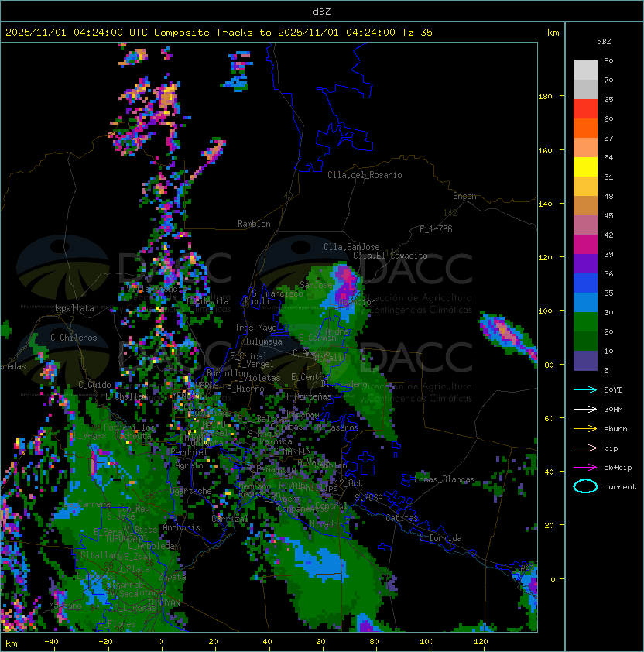The width and height of the screenshot is (644, 652).
Task: Click the Uspallata place label
Action: tap(73, 308)
